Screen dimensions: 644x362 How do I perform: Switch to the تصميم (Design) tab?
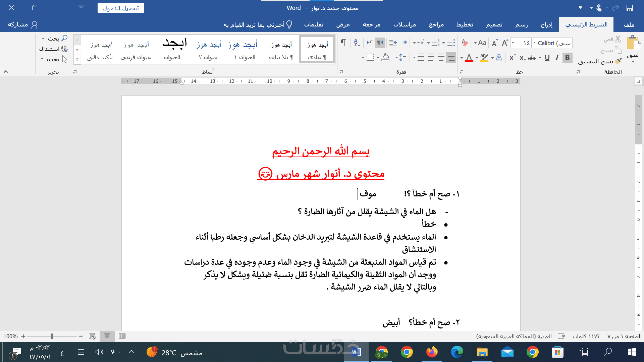[494, 25]
